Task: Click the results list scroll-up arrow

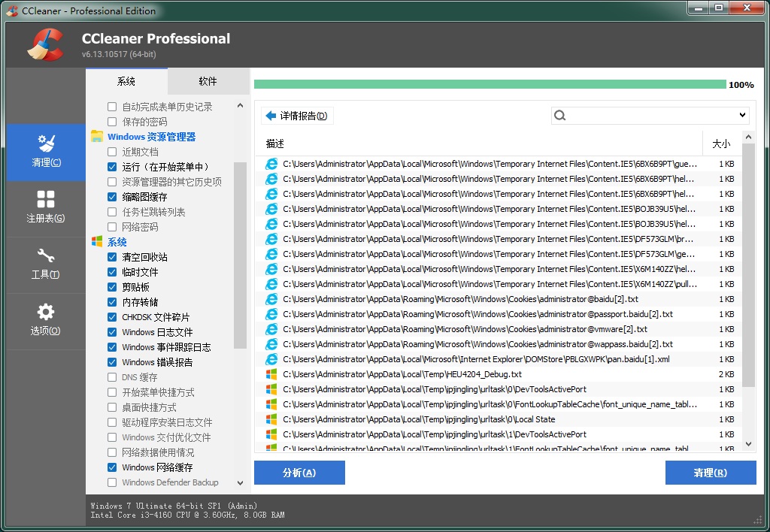Action: pos(748,138)
